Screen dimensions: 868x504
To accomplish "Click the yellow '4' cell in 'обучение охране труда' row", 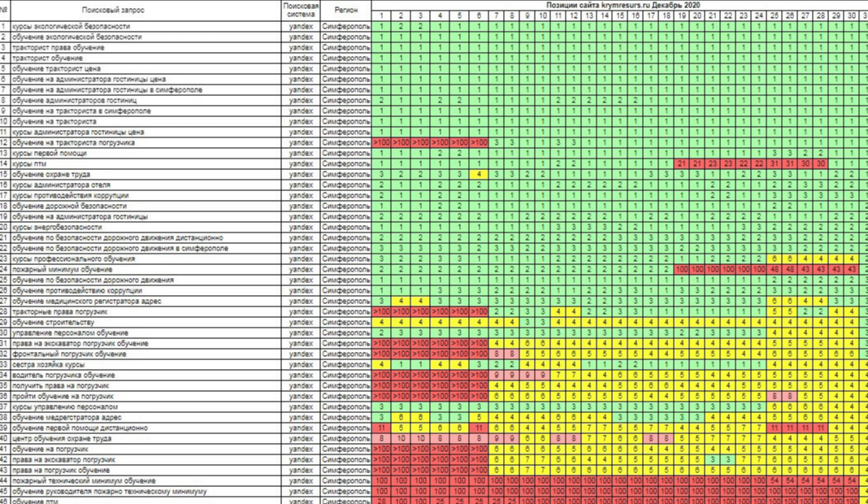I will tap(479, 174).
